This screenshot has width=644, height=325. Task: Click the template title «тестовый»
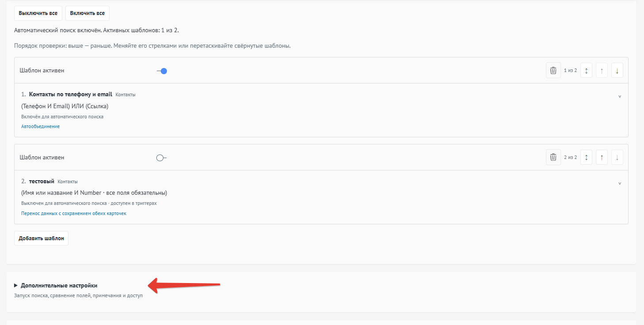42,181
